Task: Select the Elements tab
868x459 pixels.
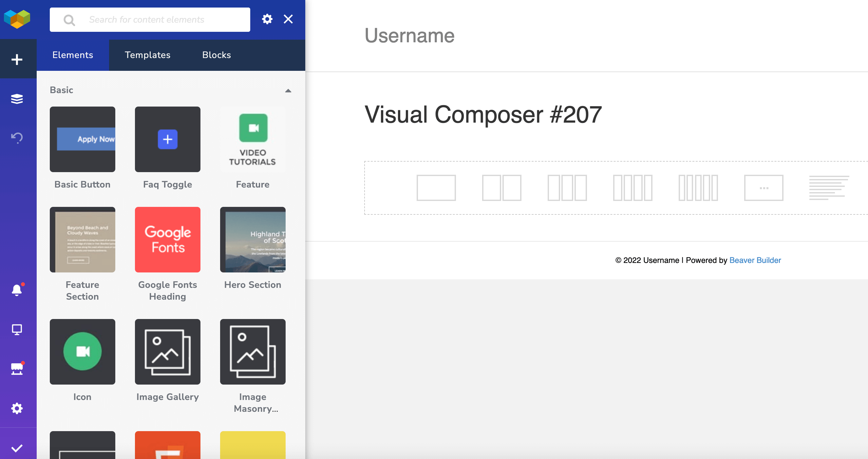Action: click(x=72, y=55)
